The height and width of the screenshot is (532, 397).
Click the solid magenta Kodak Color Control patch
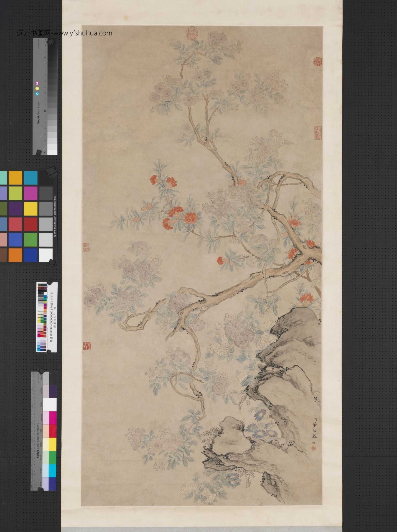coord(53,418)
